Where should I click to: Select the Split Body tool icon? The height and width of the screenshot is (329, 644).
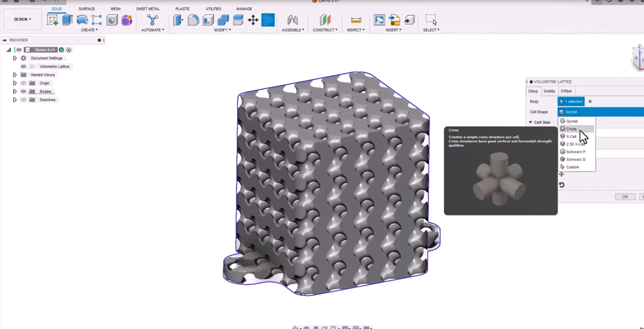238,20
